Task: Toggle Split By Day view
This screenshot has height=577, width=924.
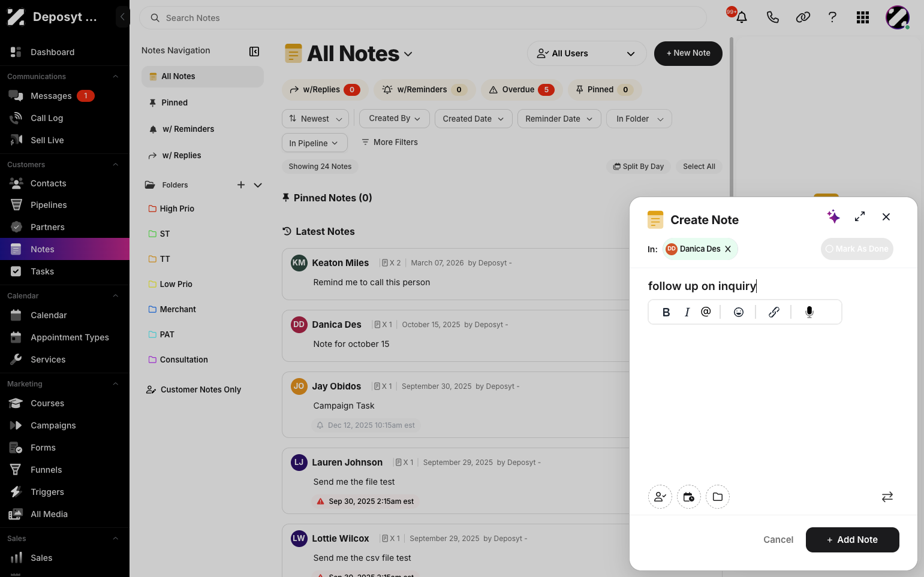Action: click(638, 167)
